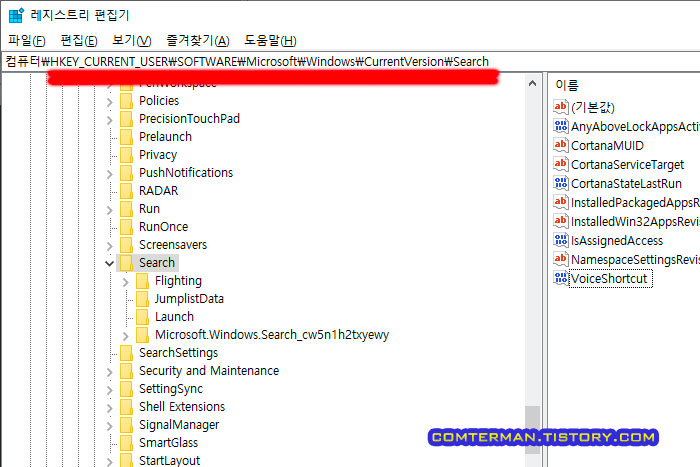Expand the Run key
The height and width of the screenshot is (467, 700).
tap(109, 210)
